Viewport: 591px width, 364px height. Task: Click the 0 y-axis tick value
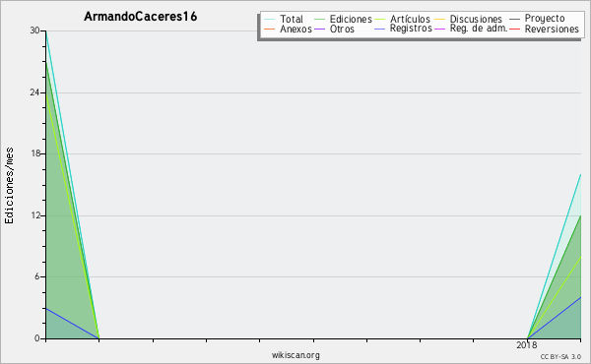coord(37,338)
